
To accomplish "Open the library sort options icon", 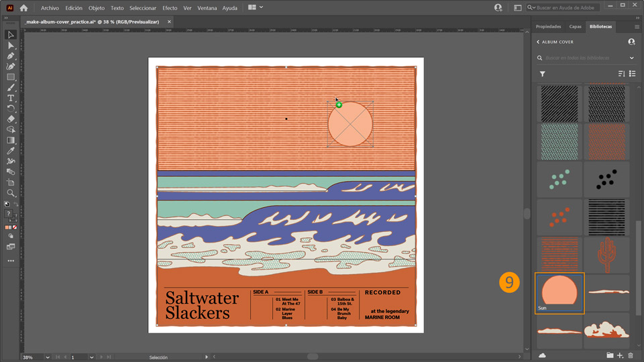I will pyautogui.click(x=621, y=74).
